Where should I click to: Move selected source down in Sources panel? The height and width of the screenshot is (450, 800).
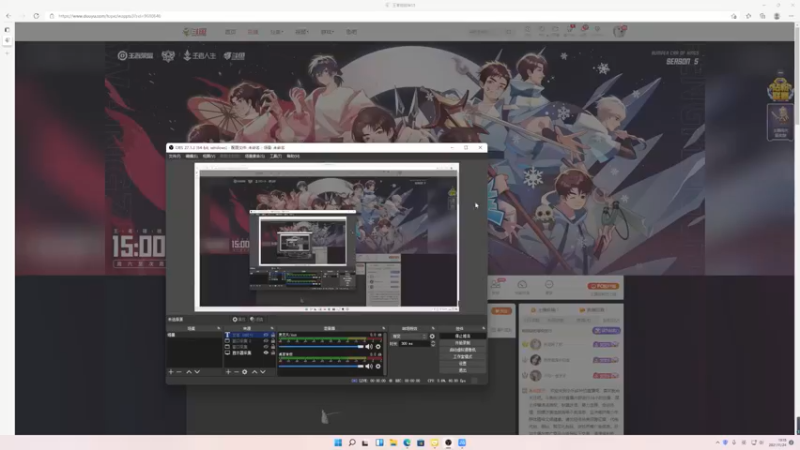[263, 372]
